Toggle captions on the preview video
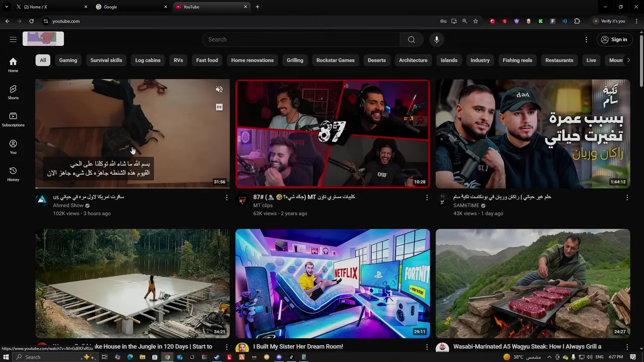This screenshot has height=362, width=644. (x=219, y=107)
